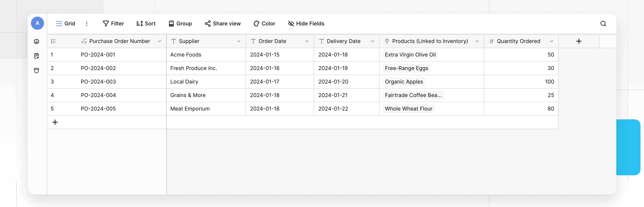Click Share view button
Viewport: 644px width, 207px height.
(x=223, y=24)
